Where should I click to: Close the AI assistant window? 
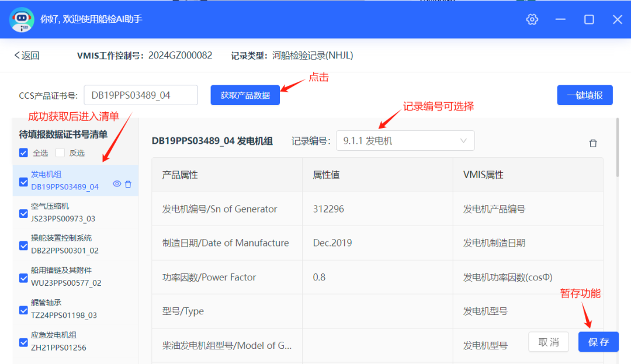pyautogui.click(x=618, y=19)
